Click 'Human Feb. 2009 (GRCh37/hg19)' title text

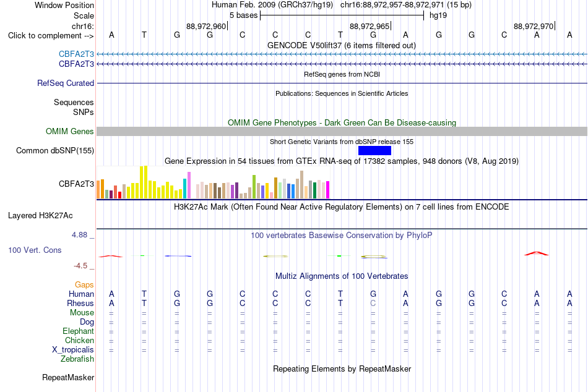[272, 5]
